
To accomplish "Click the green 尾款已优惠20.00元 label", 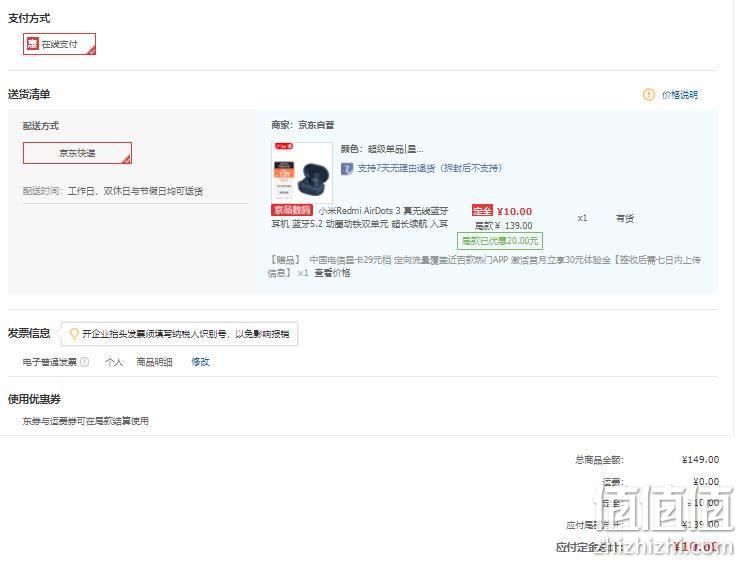I will (500, 241).
